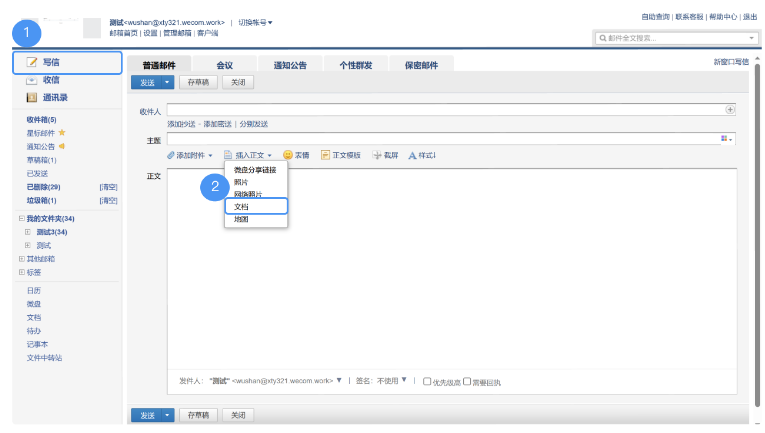Expand the 其他邮箱 tree node
Image resolution: width=765 pixels, height=433 pixels.
point(21,258)
